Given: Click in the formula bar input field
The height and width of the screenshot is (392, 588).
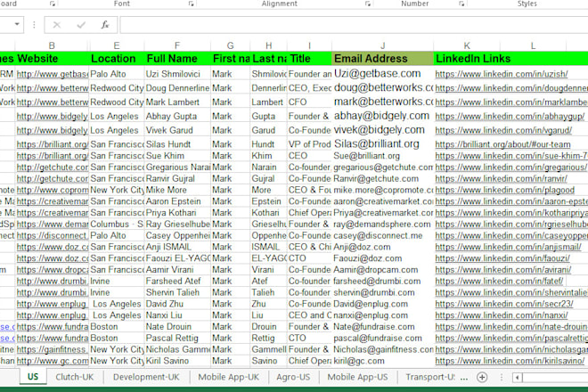Looking at the screenshot, I should pyautogui.click(x=354, y=25).
